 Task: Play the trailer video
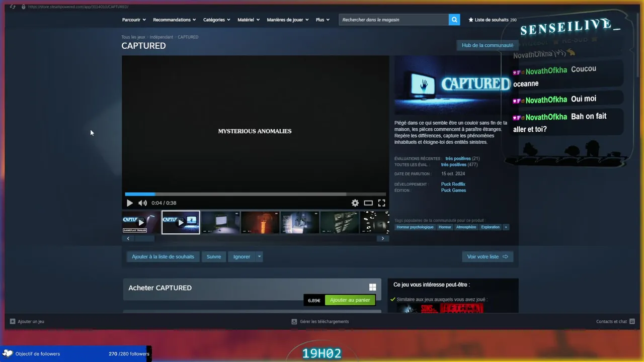click(129, 203)
